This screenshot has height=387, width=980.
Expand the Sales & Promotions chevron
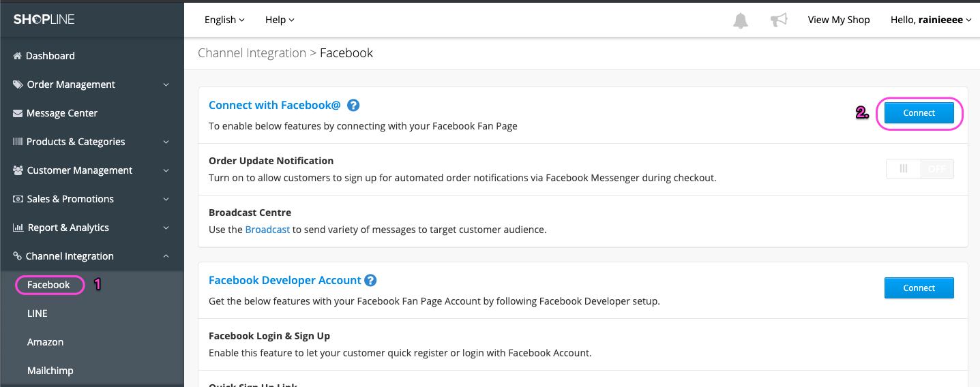click(166, 200)
